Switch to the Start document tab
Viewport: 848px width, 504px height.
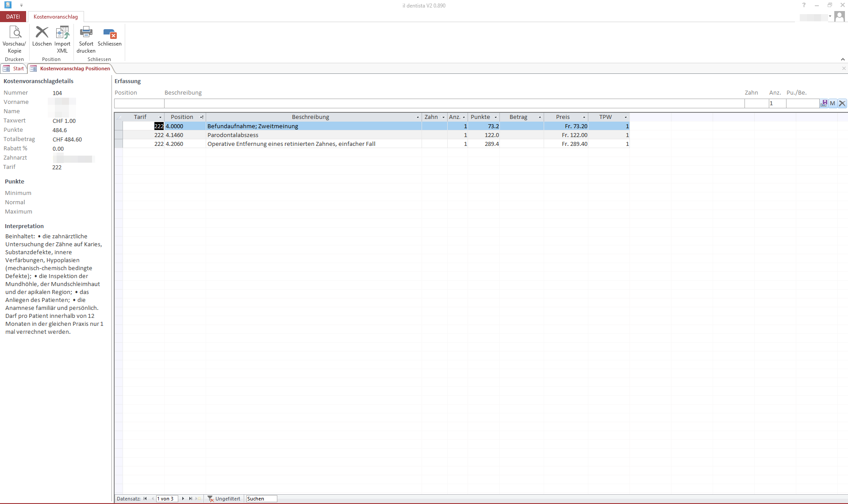14,69
